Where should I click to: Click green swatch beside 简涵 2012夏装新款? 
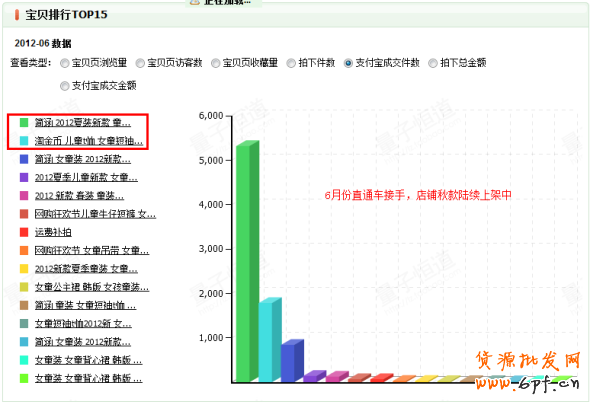(x=24, y=122)
